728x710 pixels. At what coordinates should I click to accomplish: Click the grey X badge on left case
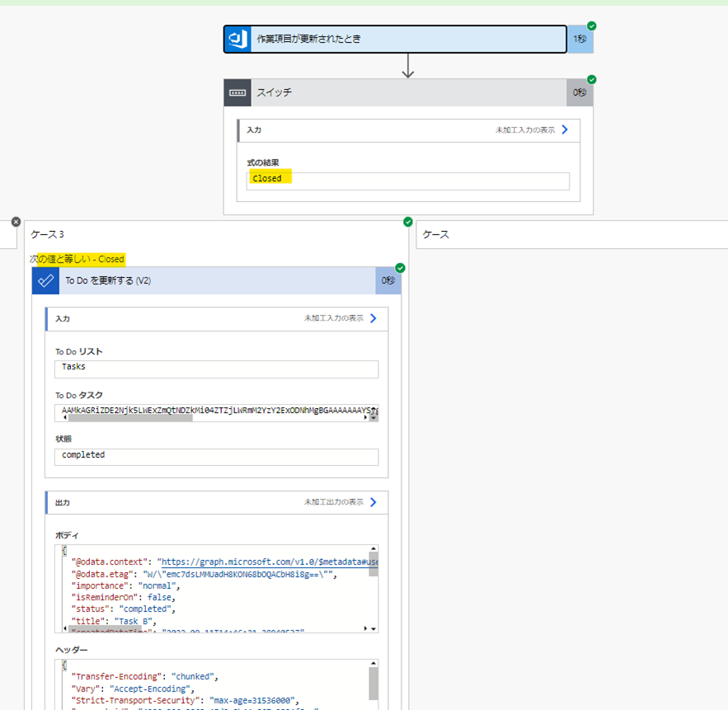tap(16, 222)
